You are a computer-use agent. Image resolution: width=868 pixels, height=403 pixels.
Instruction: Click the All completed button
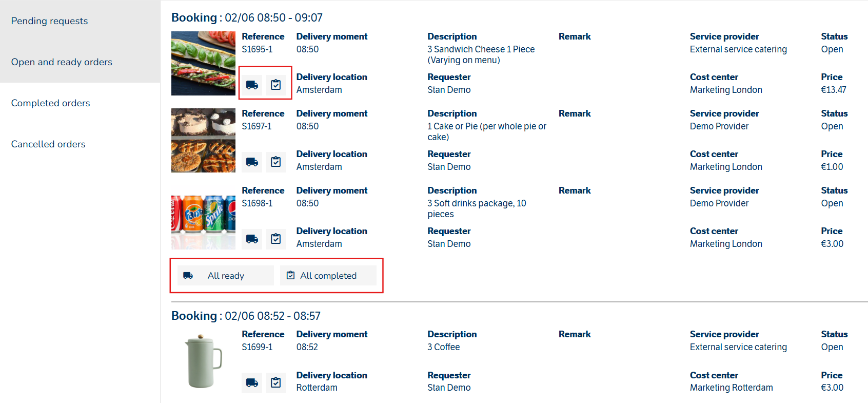coord(328,276)
